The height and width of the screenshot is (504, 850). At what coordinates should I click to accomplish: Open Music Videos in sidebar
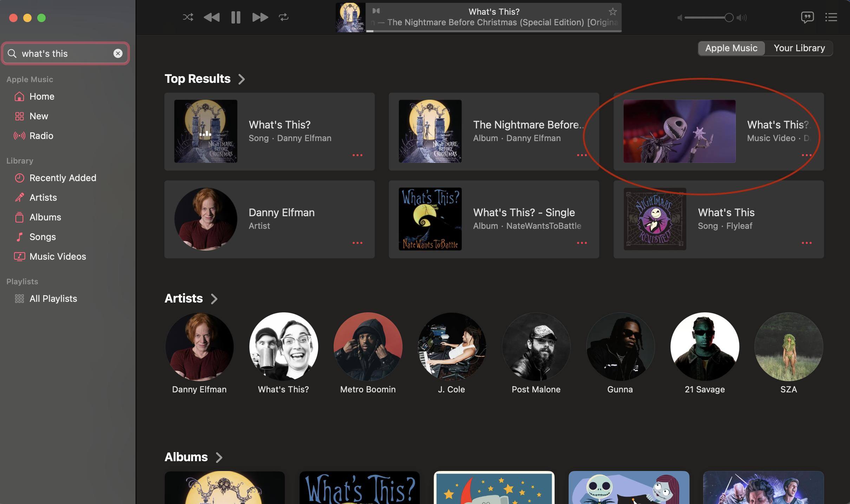(58, 257)
